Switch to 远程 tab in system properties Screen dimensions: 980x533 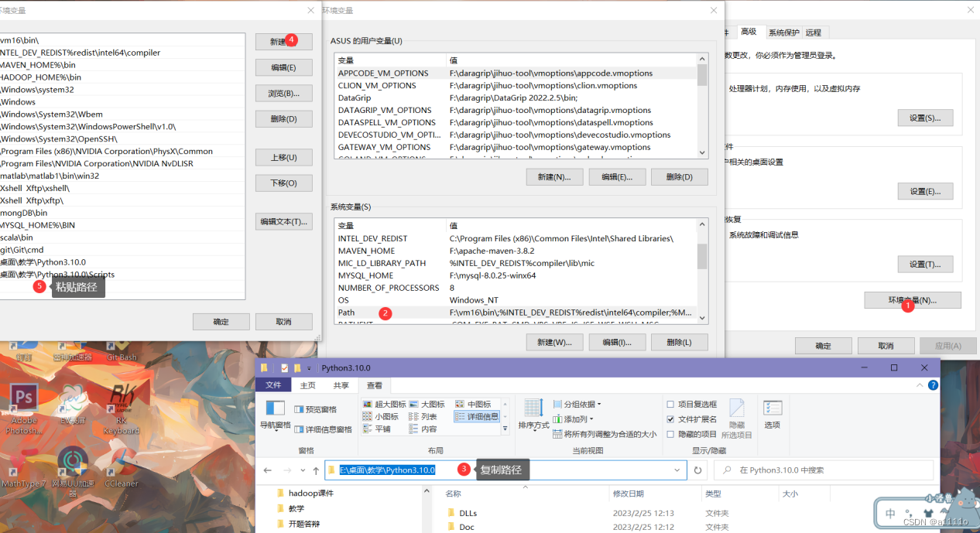(x=814, y=32)
